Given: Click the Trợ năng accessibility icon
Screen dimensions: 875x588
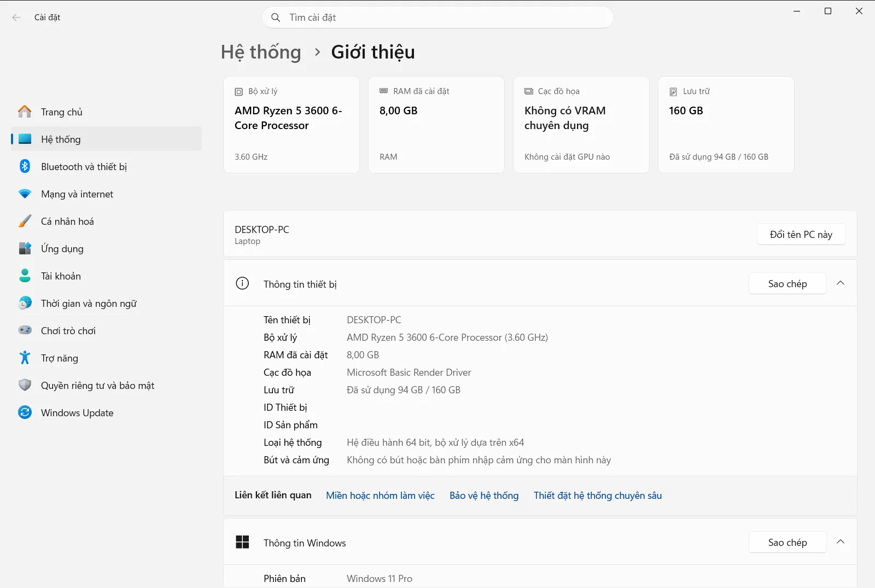Looking at the screenshot, I should coord(25,358).
